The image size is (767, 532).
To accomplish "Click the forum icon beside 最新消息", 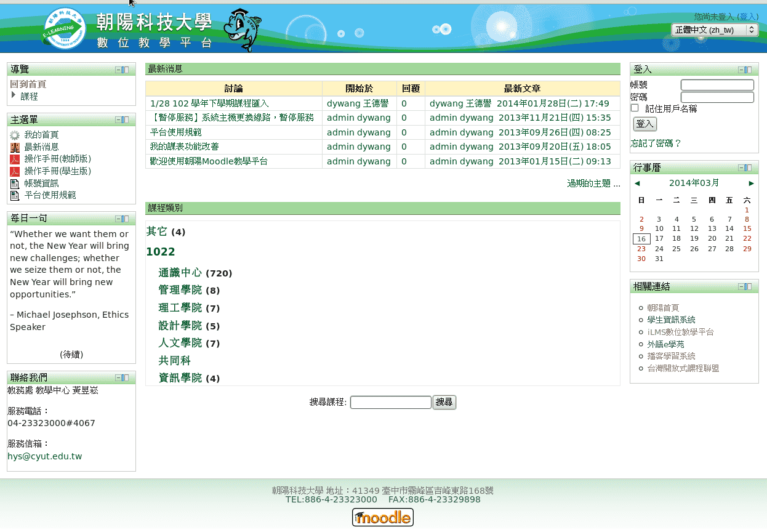I will coord(15,147).
